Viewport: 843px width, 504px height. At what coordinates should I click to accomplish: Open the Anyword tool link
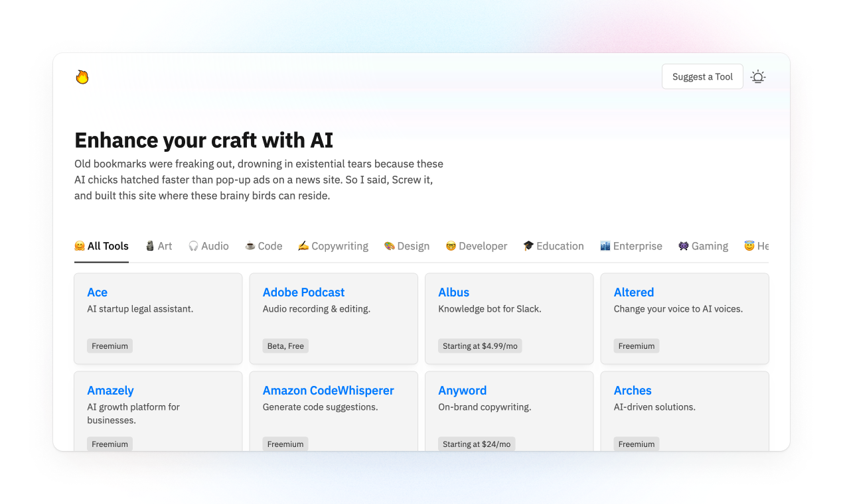coord(462,391)
